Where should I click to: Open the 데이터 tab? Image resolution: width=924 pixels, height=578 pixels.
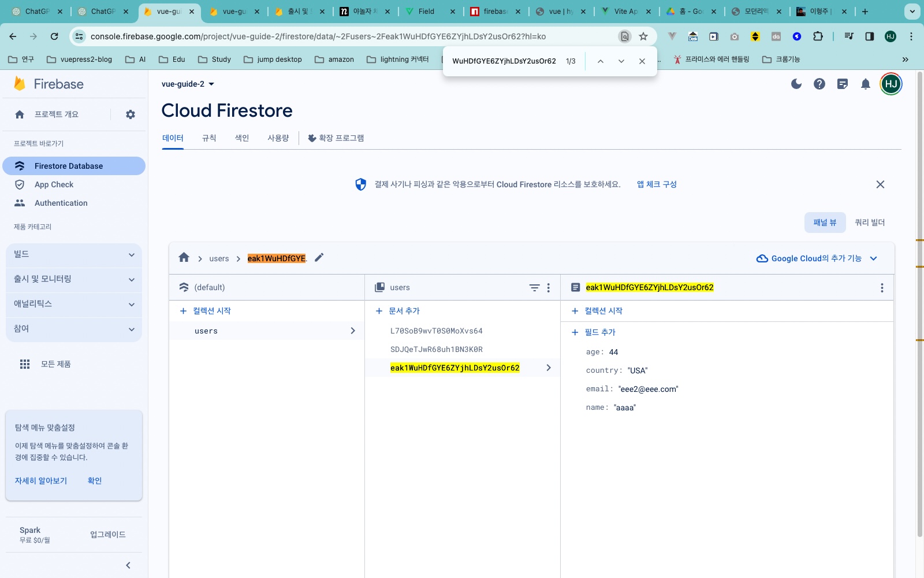click(x=173, y=138)
